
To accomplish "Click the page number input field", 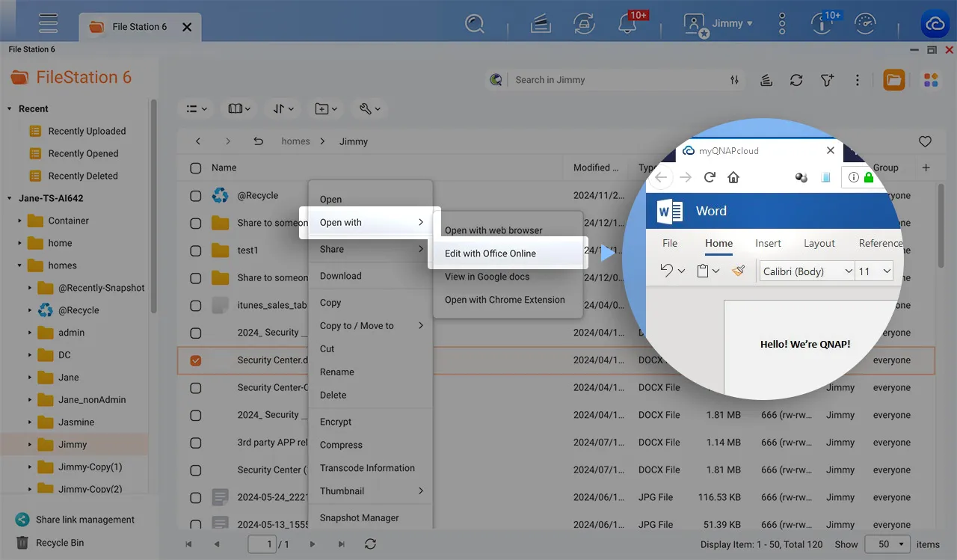I will tap(262, 544).
